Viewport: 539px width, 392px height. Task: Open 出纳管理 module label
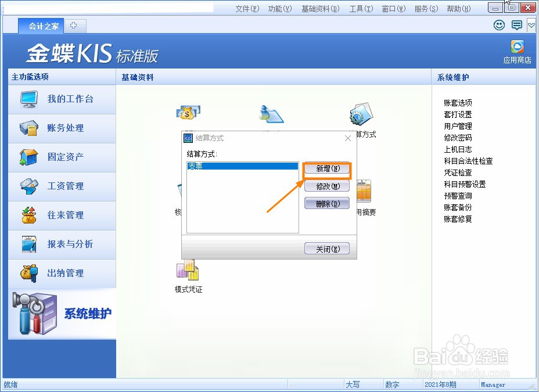(65, 273)
